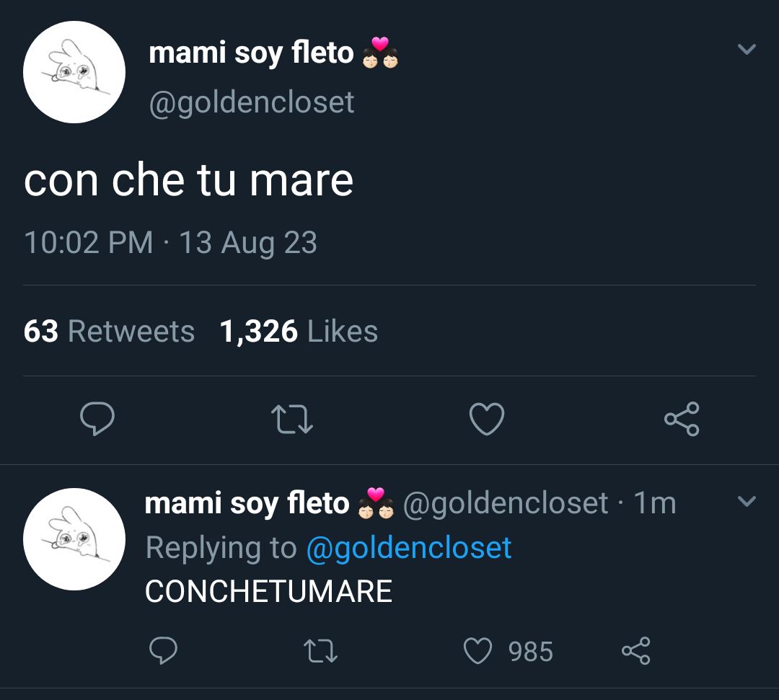The image size is (779, 700).
Task: Reply to the main tweet via comment icon
Action: click(x=97, y=419)
